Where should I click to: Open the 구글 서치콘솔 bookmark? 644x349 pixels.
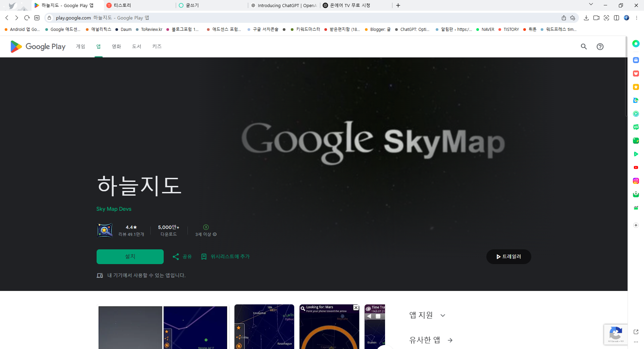[x=263, y=30]
